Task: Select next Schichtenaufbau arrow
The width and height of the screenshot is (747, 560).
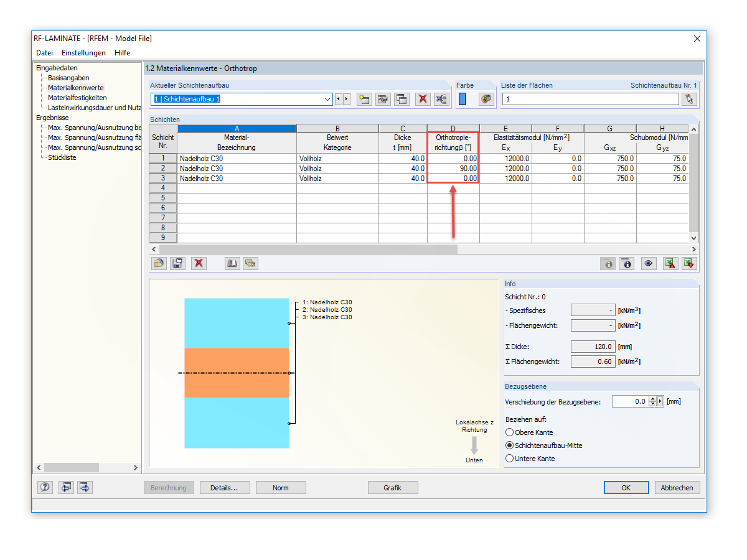Action: click(347, 99)
